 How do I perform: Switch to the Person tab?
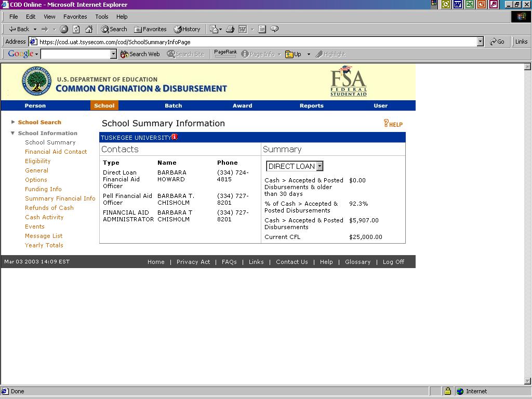pyautogui.click(x=35, y=105)
